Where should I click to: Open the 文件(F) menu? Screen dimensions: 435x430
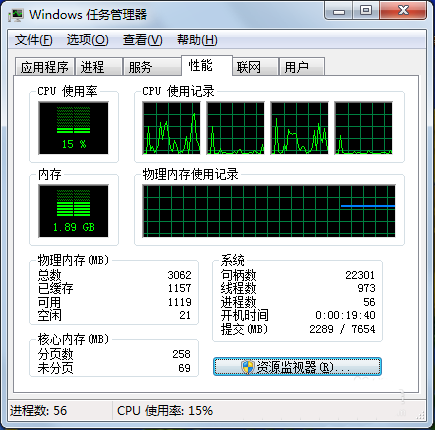[x=34, y=40]
